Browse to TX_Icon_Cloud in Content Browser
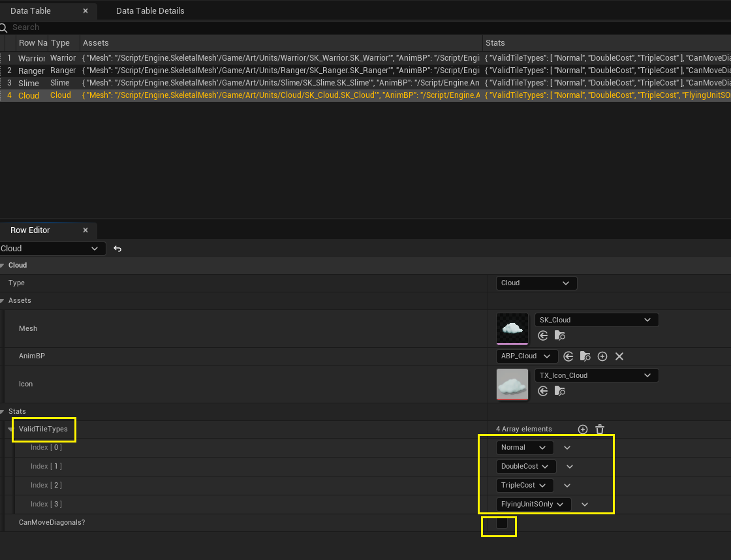731x560 pixels. (559, 391)
